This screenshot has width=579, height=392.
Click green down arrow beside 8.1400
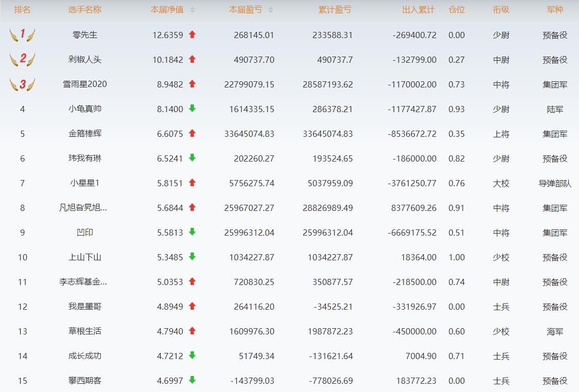pos(192,109)
